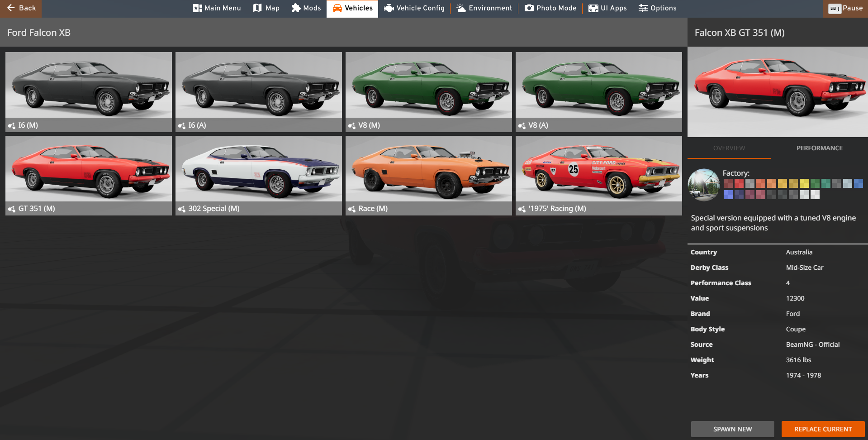Select the GT 351 (M) red car thumbnail
The image size is (868, 440).
[x=89, y=176]
